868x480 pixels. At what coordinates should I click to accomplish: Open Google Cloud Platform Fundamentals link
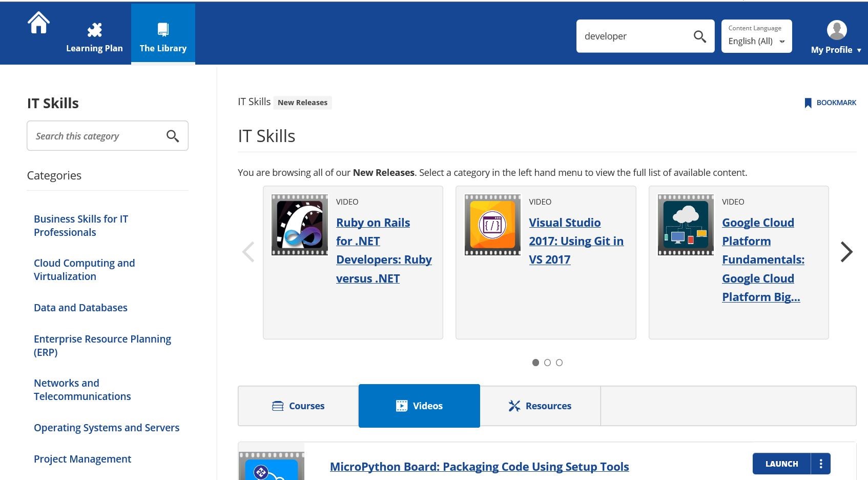763,259
